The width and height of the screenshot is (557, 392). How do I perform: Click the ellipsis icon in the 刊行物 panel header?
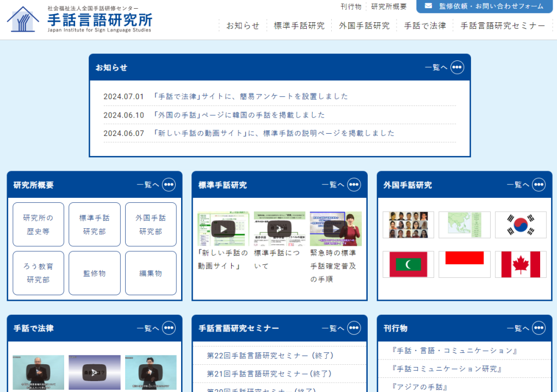539,328
